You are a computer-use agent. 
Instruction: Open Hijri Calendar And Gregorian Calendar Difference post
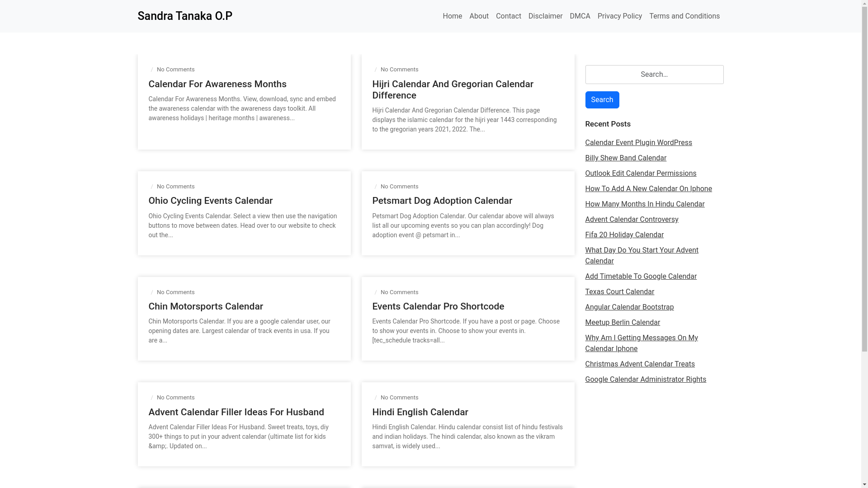click(453, 89)
